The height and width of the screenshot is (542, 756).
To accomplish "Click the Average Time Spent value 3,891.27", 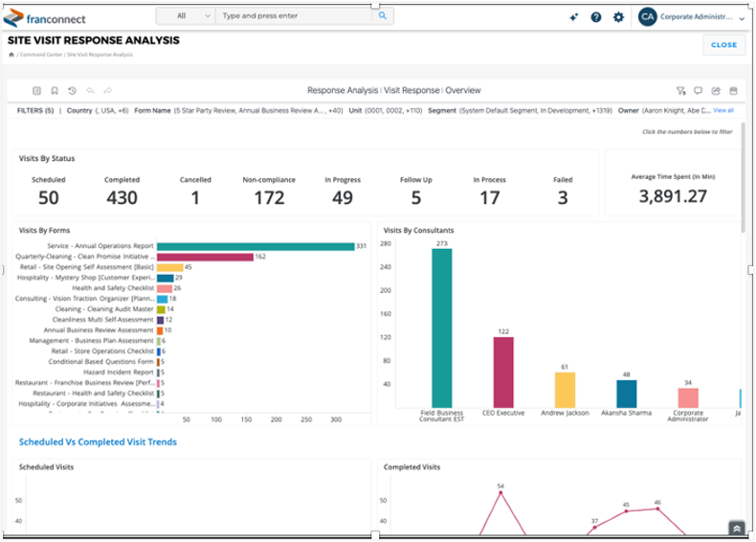I will pyautogui.click(x=673, y=196).
